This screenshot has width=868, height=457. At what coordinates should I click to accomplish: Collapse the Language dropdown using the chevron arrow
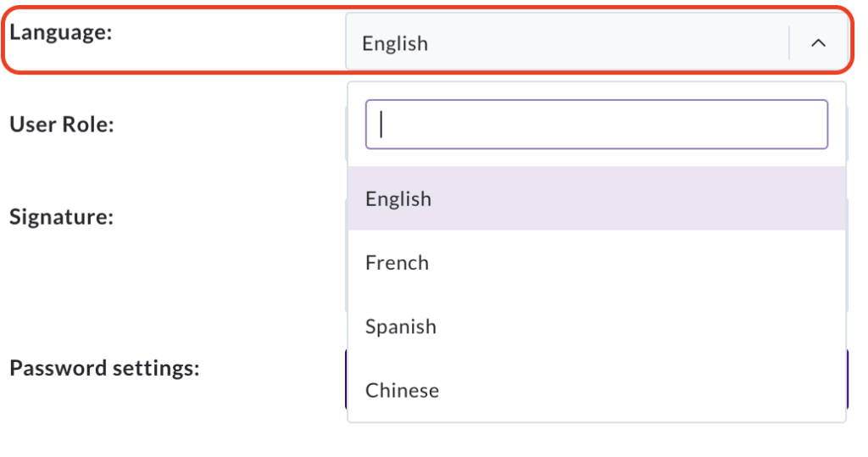tap(818, 42)
